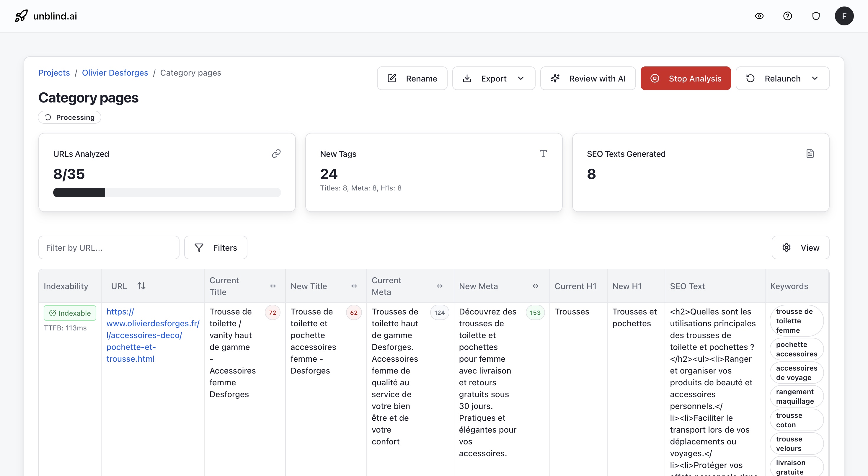
Task: Click the TTFB: 113ms text
Action: (x=65, y=328)
